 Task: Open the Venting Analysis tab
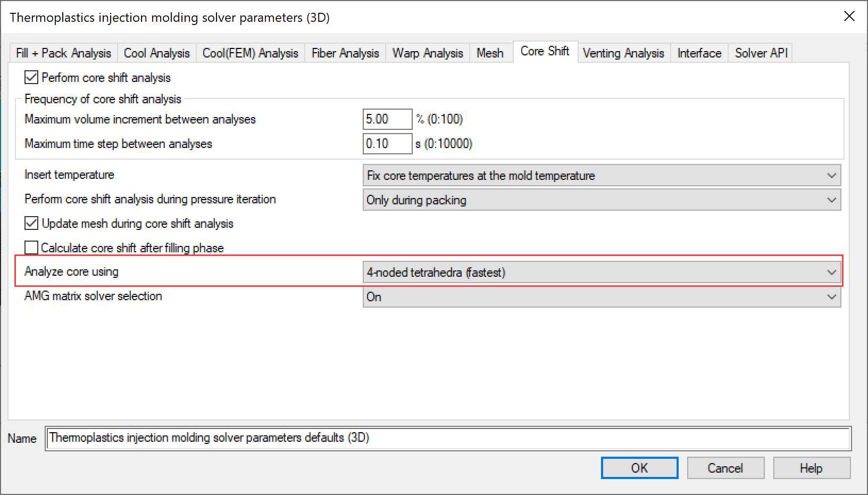[x=623, y=53]
